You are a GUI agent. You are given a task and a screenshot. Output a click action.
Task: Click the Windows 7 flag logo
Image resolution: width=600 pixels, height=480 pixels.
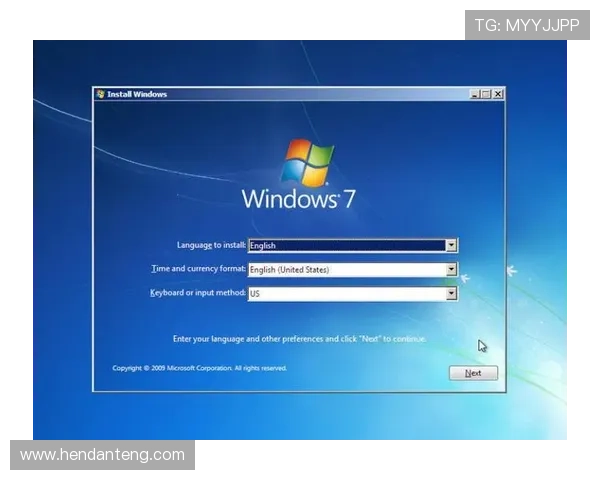[307, 162]
